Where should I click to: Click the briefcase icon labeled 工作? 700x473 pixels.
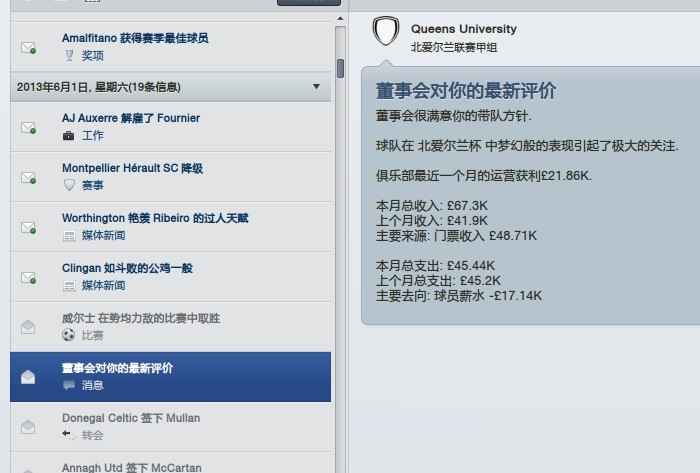pyautogui.click(x=69, y=136)
